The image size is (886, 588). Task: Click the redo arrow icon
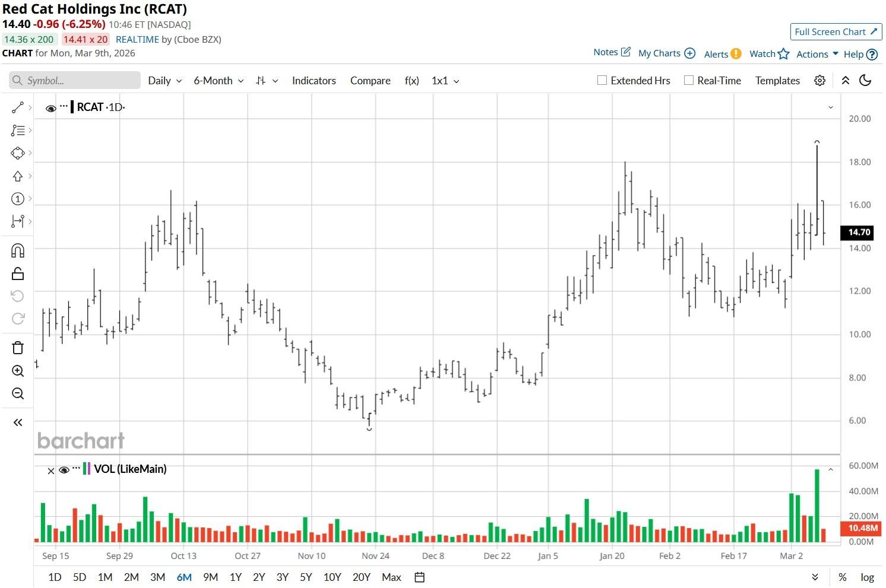coord(18,319)
